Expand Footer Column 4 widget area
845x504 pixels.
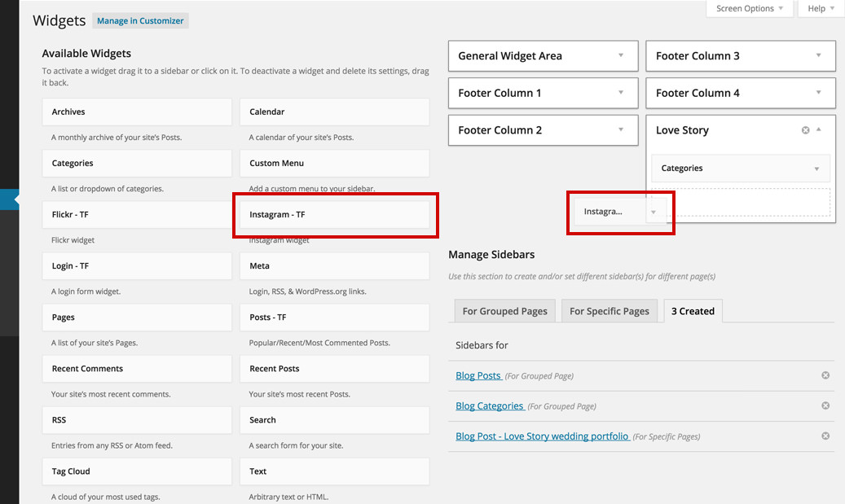coord(818,93)
